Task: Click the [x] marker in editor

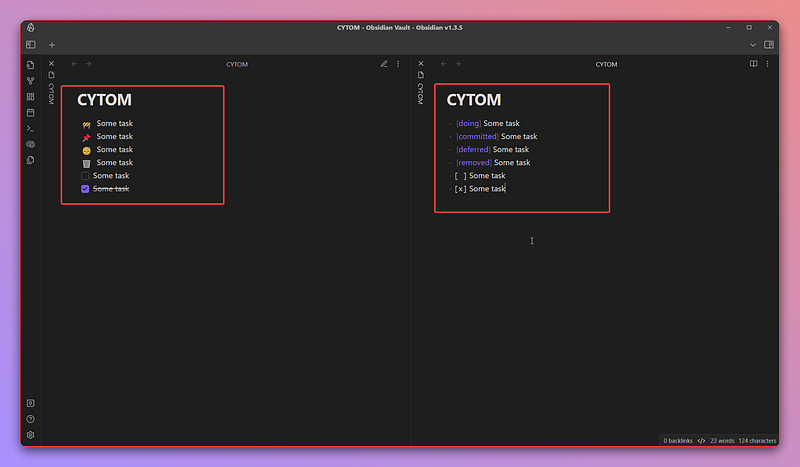Action: (460, 189)
